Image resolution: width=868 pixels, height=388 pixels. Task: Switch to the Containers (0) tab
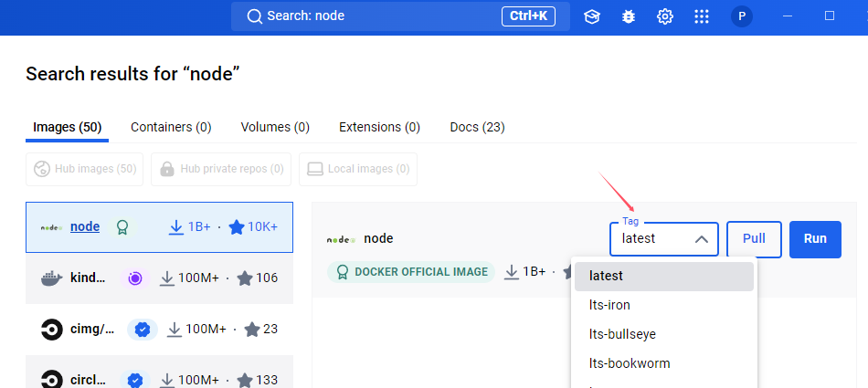pyautogui.click(x=171, y=127)
